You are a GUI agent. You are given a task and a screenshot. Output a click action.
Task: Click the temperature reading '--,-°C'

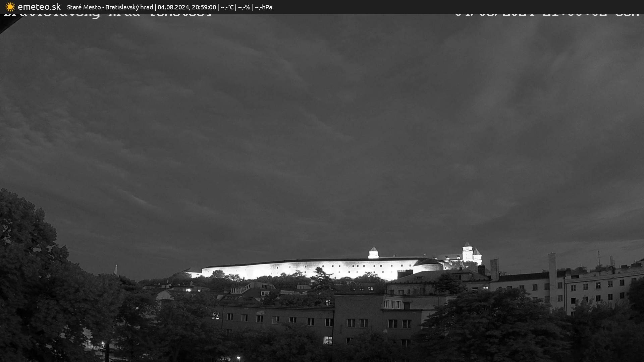(227, 7)
